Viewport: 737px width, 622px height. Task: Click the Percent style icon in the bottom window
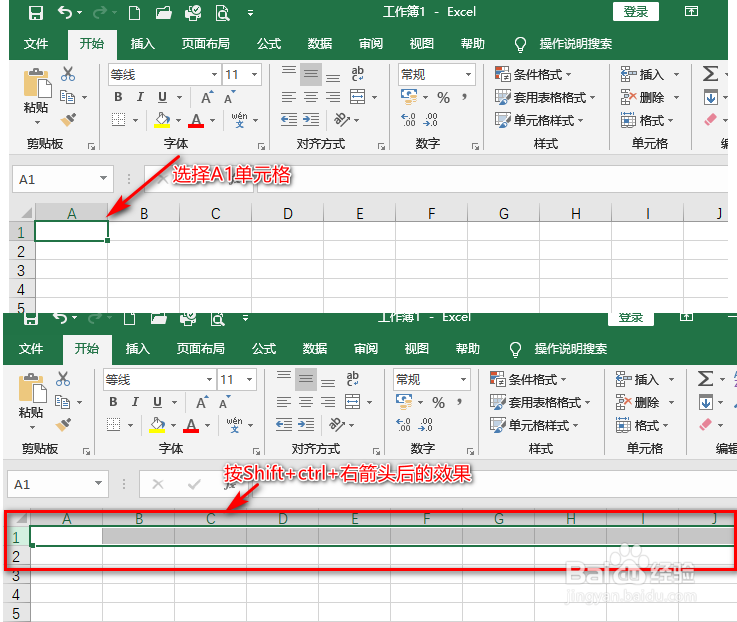(438, 402)
